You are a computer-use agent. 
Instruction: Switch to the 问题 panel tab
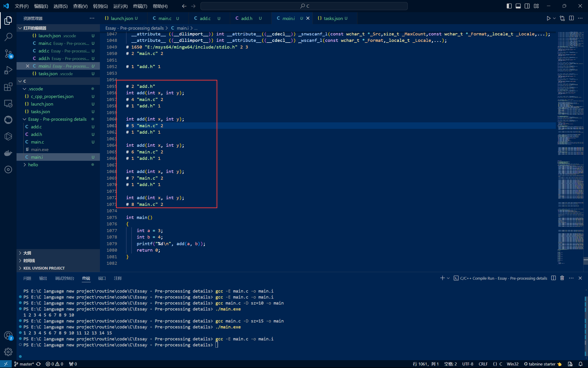point(27,278)
